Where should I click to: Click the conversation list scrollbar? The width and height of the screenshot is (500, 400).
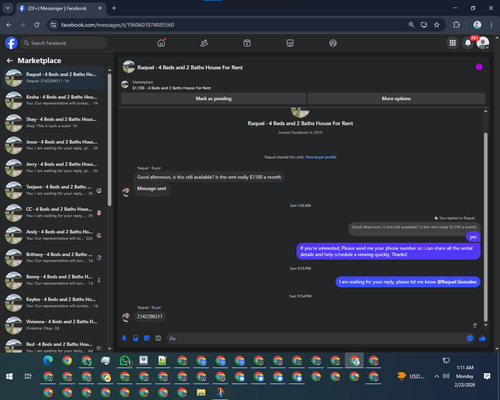[x=110, y=140]
